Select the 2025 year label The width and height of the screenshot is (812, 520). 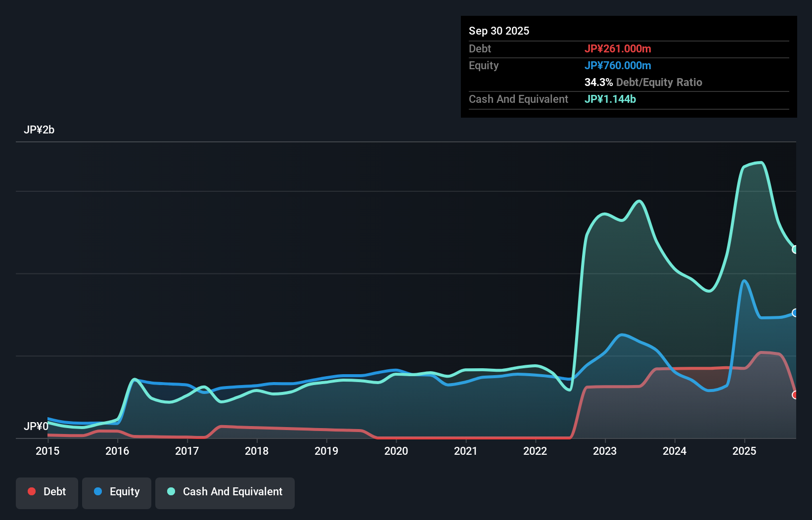pyautogui.click(x=745, y=451)
